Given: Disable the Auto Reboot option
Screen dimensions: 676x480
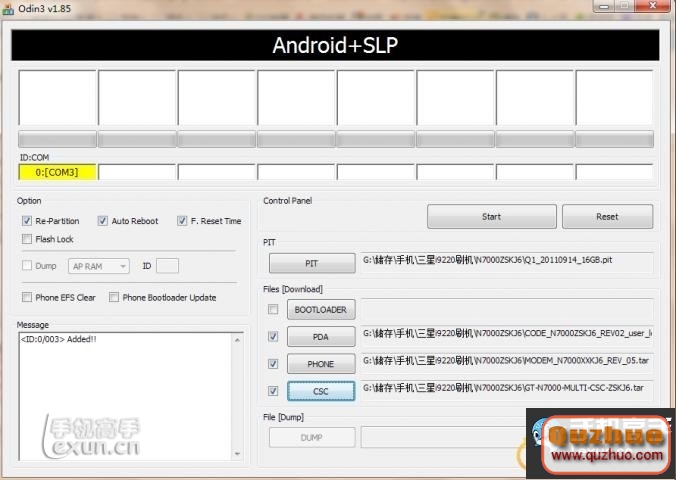Looking at the screenshot, I should tap(102, 221).
